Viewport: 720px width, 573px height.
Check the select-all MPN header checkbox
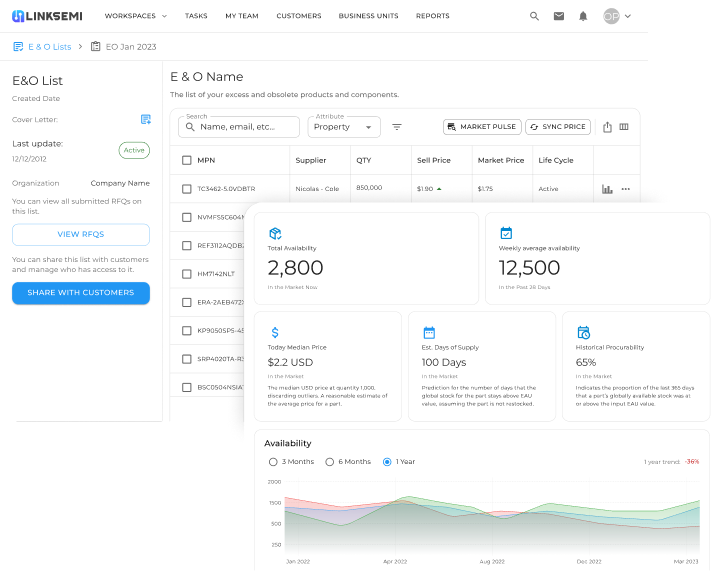pos(186,160)
